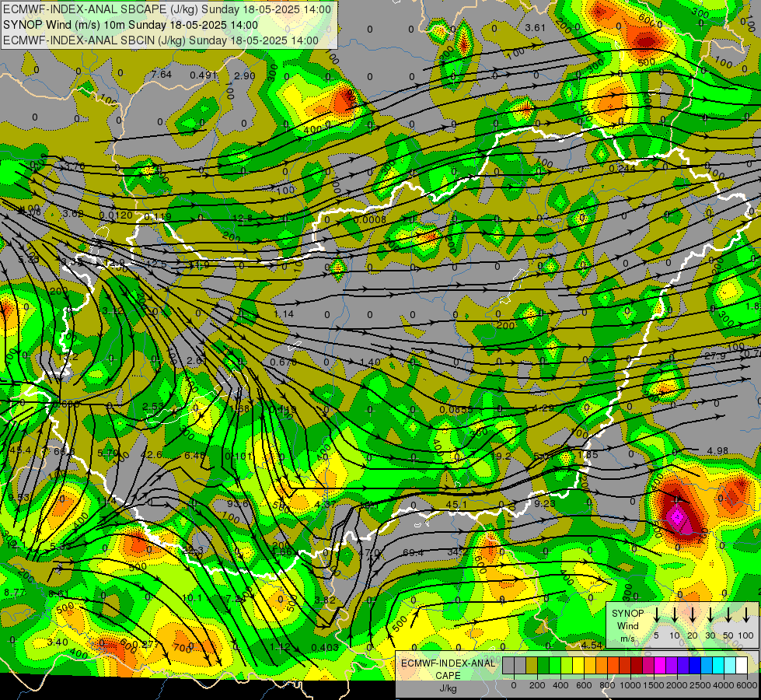Image resolution: width=761 pixels, height=700 pixels.
Task: Click the 2500 tick label in CAPE legend
Action: click(x=700, y=685)
